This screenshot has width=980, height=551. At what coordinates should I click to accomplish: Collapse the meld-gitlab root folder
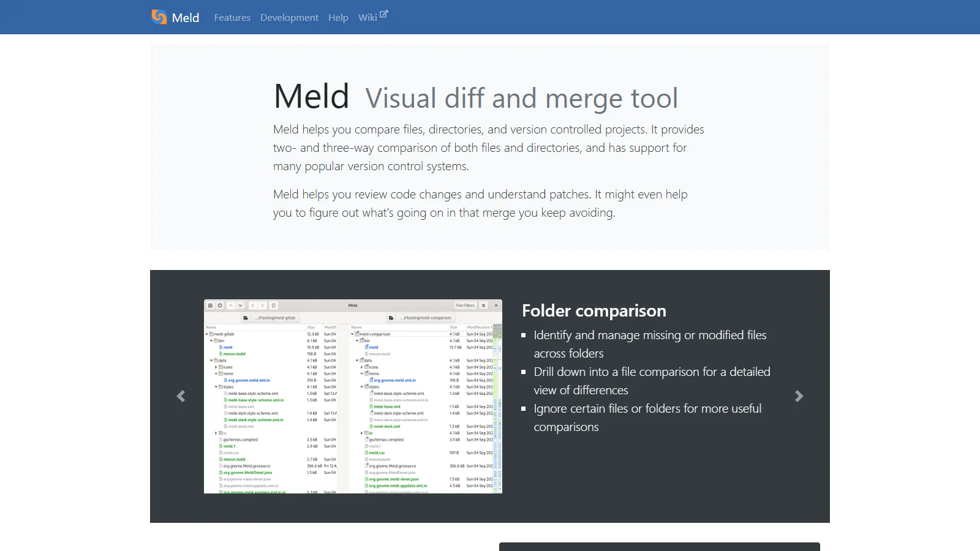pyautogui.click(x=207, y=334)
